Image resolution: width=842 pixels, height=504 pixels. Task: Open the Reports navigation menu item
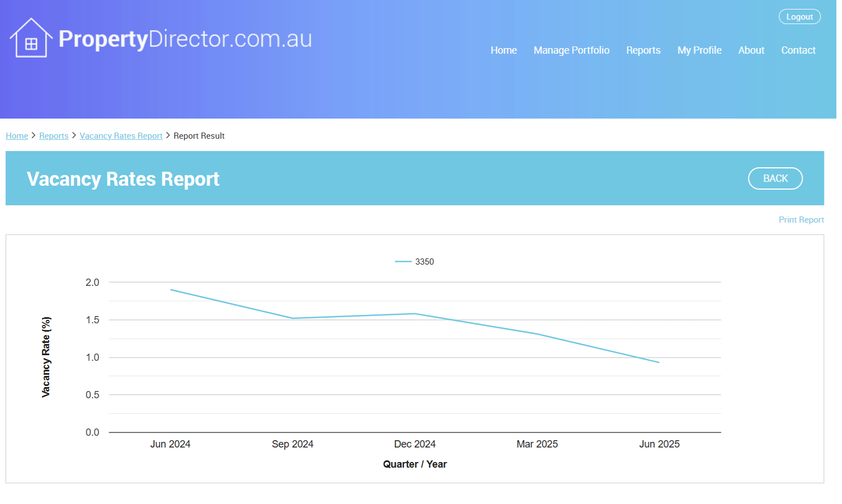(x=643, y=50)
